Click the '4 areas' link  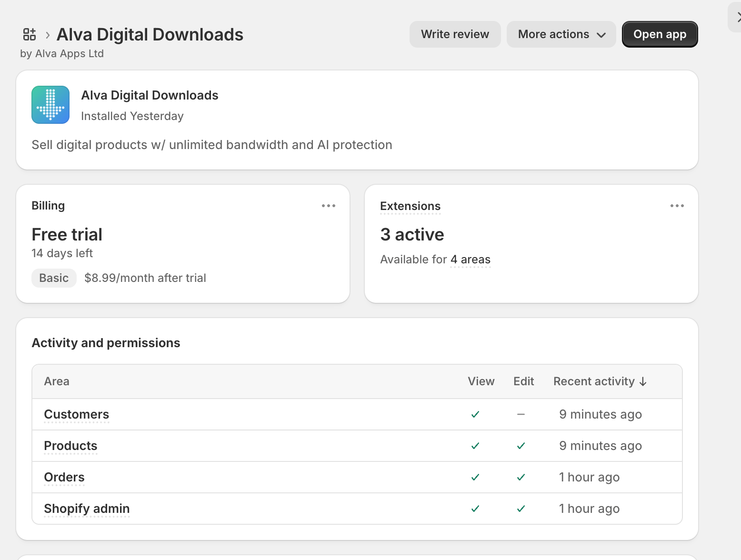click(471, 260)
